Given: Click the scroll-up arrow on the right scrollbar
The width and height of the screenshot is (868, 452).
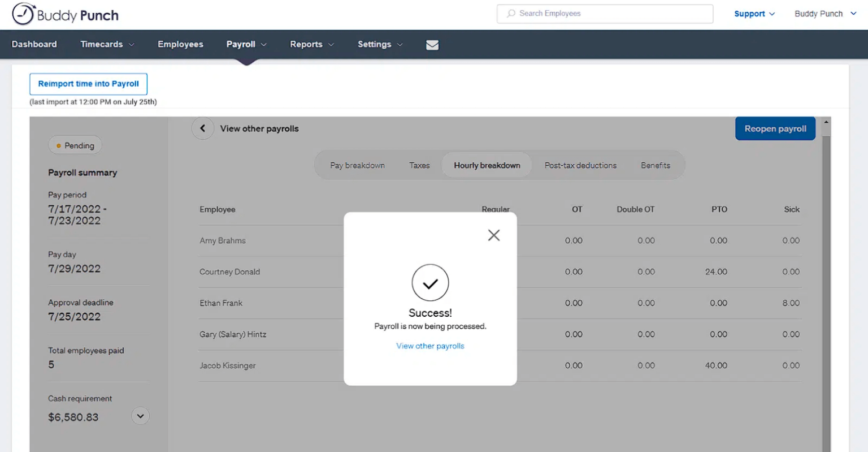Looking at the screenshot, I should pyautogui.click(x=826, y=120).
